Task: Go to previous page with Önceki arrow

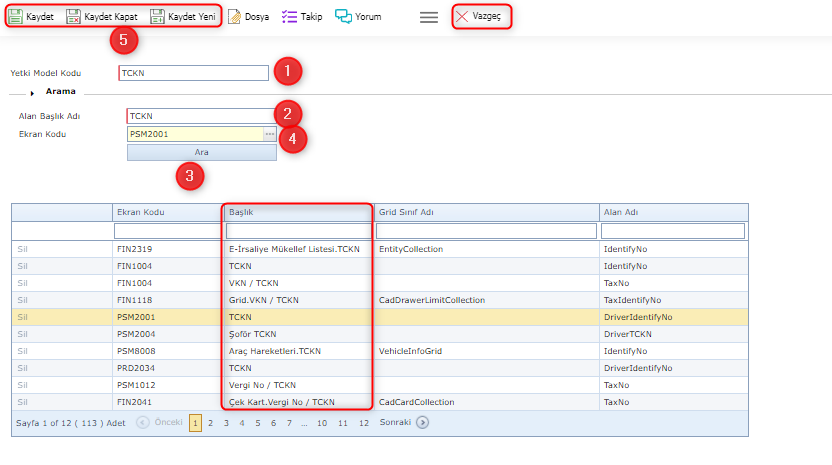Action: pos(142,423)
